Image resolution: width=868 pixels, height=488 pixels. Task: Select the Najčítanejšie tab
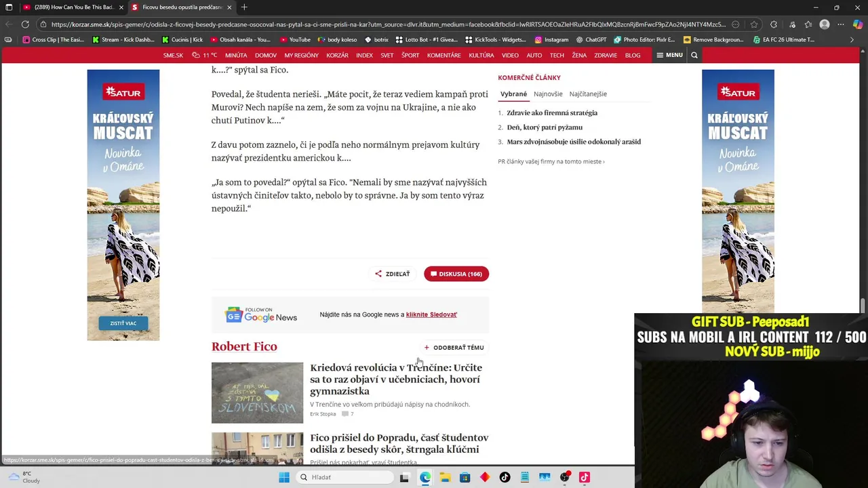pyautogui.click(x=588, y=94)
